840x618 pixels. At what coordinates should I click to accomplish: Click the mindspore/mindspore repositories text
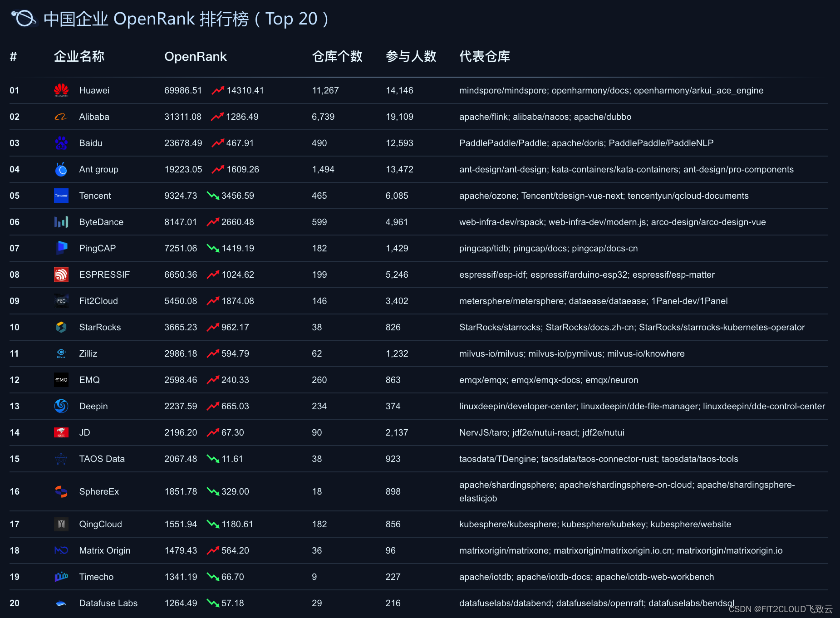(x=611, y=90)
